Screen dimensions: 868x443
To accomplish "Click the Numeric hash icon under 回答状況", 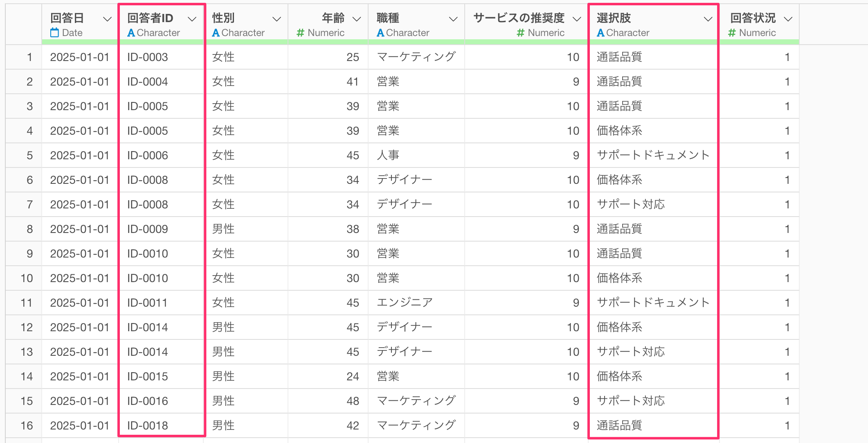I will (x=732, y=33).
